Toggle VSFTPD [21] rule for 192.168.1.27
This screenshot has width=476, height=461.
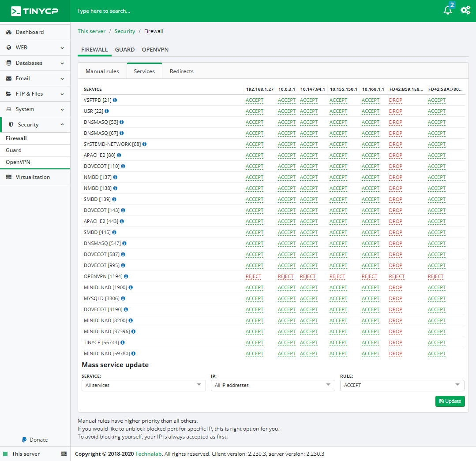tap(255, 100)
